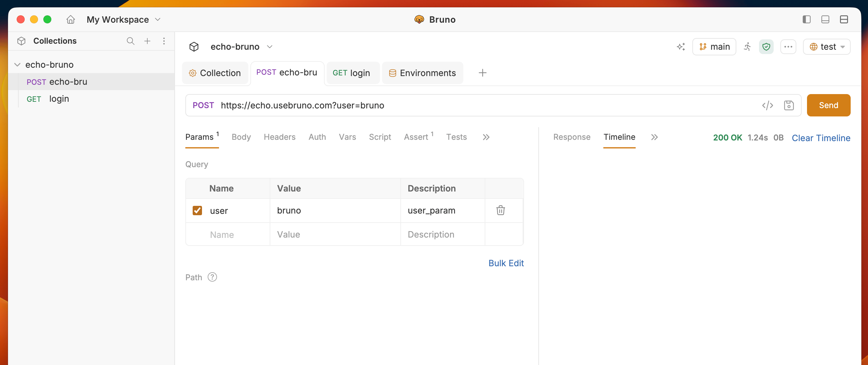
Task: Open the GET login request in the sidebar
Action: point(91,99)
